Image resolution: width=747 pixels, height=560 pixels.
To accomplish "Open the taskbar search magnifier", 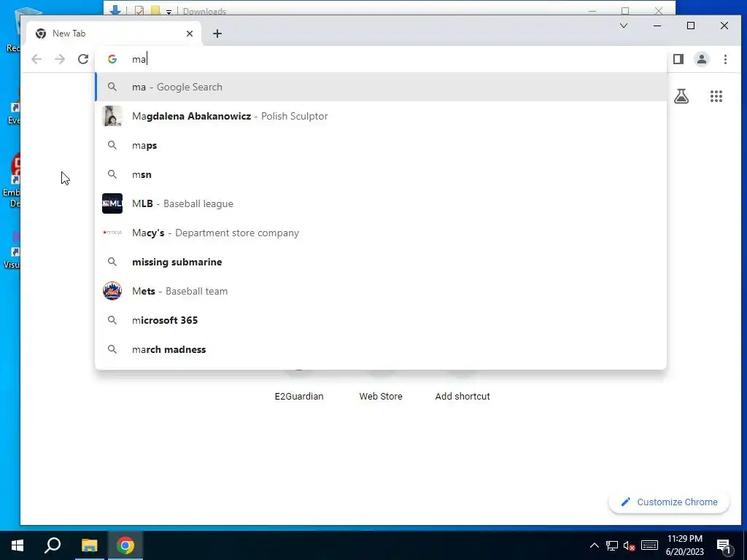I will (x=53, y=545).
